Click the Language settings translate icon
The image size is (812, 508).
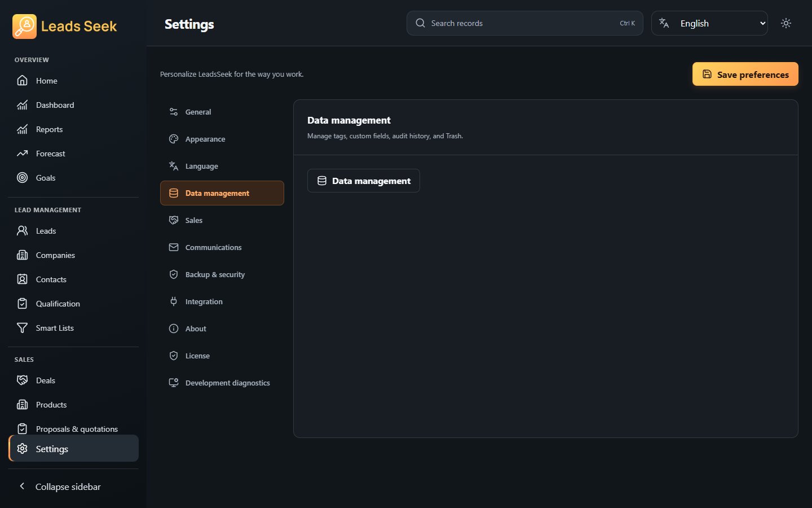click(174, 166)
